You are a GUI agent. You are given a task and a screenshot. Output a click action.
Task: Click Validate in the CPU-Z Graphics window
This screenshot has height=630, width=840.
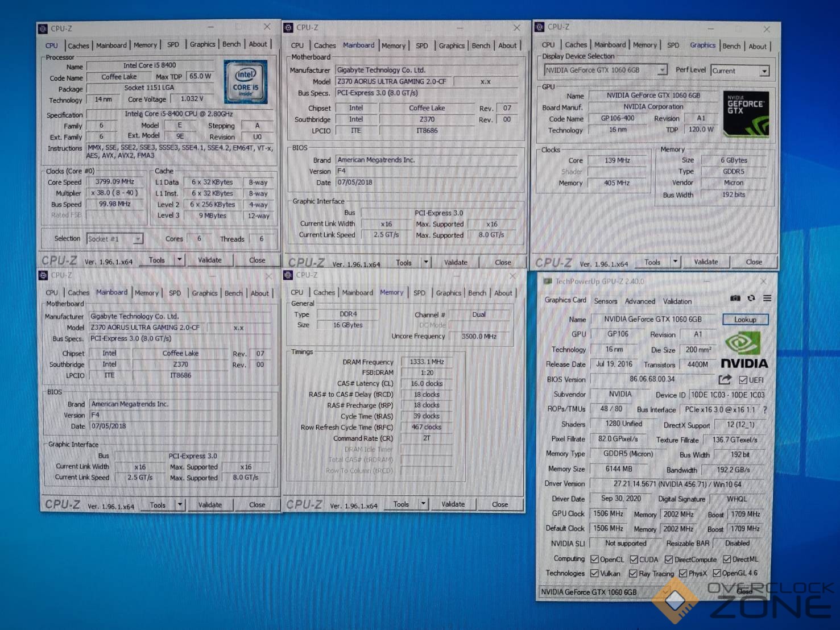click(706, 262)
